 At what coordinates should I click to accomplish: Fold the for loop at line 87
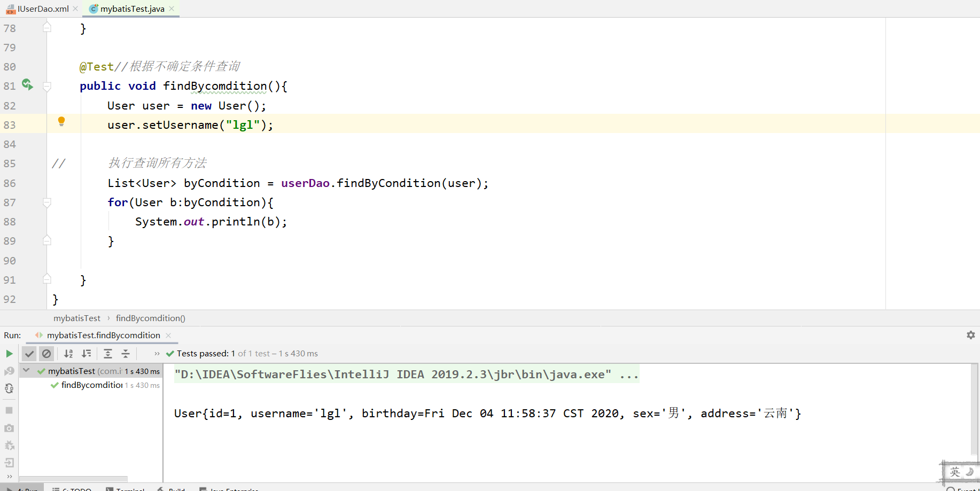click(47, 202)
